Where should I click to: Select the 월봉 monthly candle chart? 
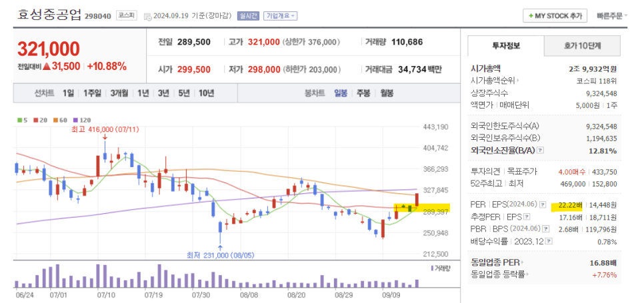[x=387, y=93]
